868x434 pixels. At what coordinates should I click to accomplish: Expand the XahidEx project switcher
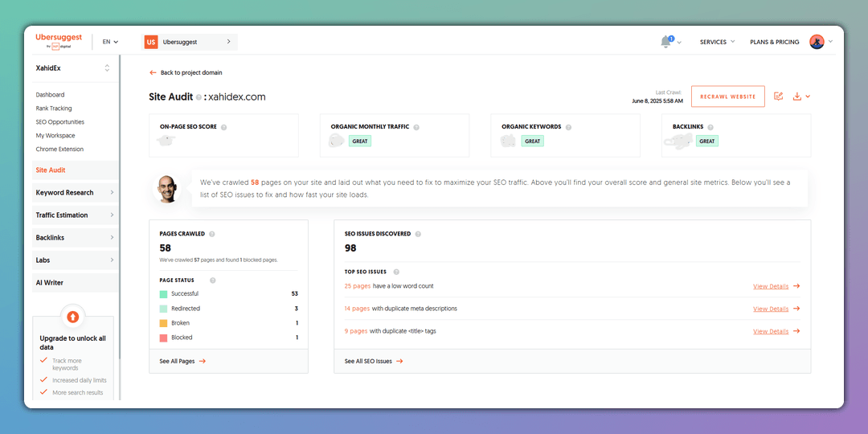point(107,68)
